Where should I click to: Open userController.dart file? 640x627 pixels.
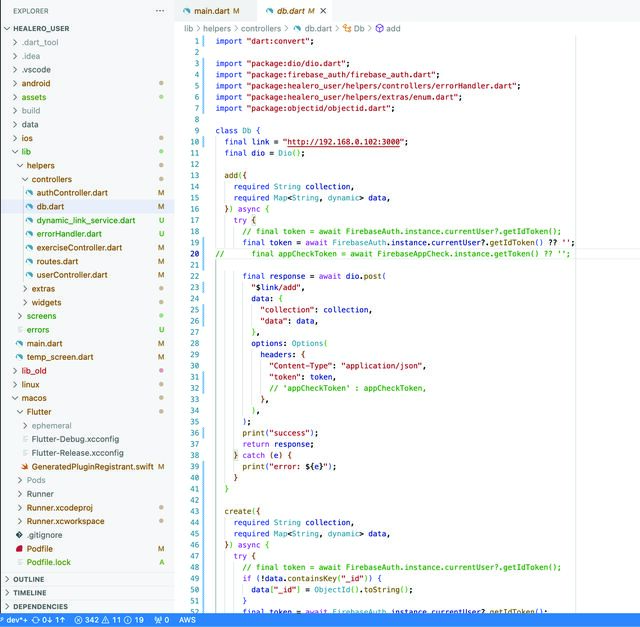[72, 275]
